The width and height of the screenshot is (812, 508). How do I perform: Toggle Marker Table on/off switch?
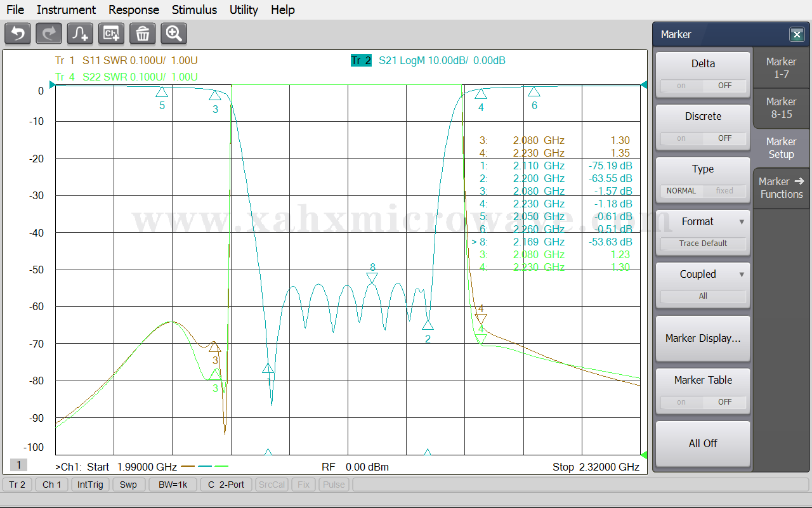(703, 402)
